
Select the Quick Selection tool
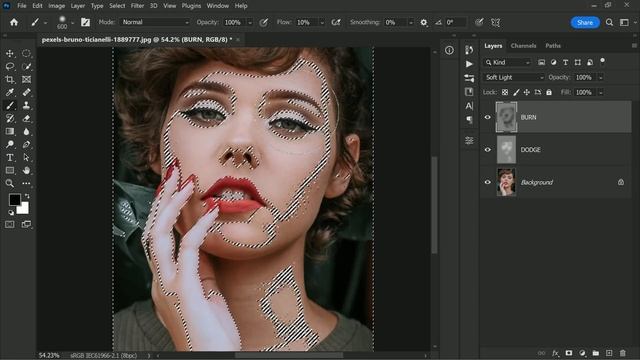[x=26, y=67]
